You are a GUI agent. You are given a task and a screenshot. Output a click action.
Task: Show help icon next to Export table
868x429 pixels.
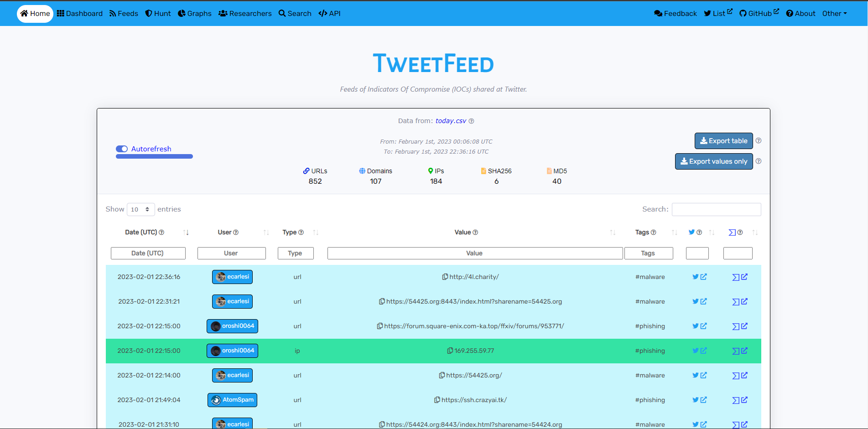[759, 141]
